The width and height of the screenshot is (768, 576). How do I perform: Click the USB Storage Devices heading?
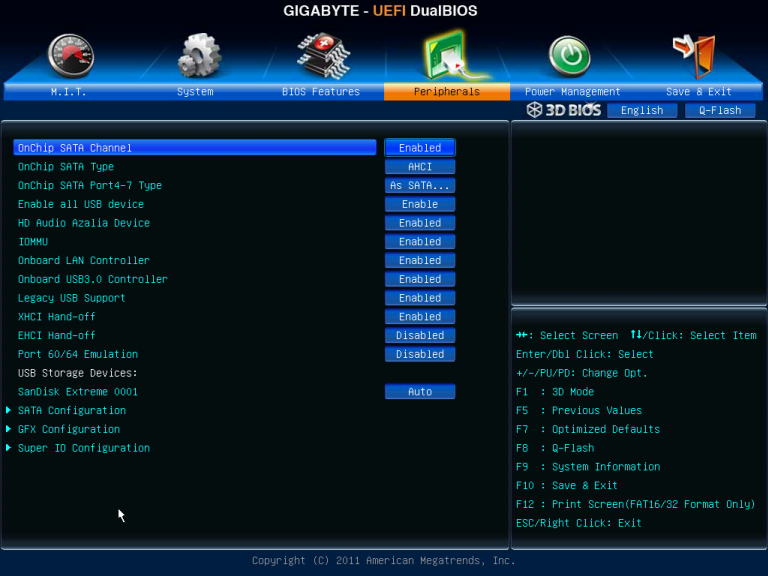point(77,373)
